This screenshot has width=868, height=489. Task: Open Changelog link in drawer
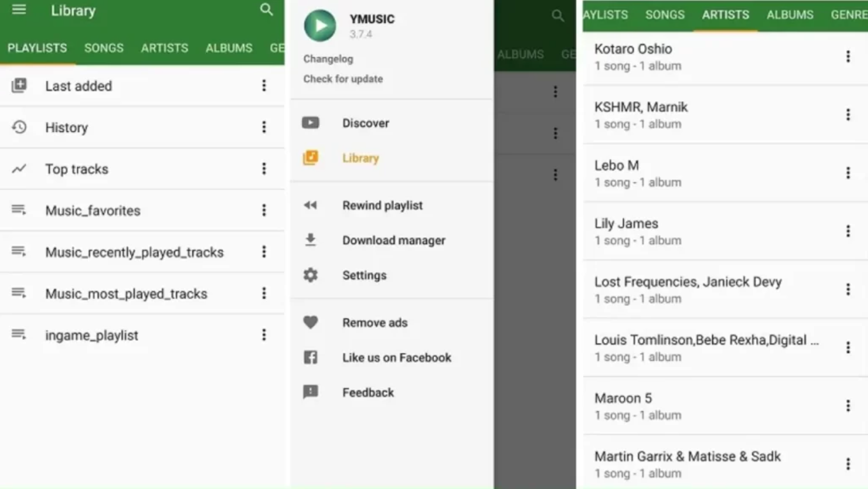pos(328,59)
